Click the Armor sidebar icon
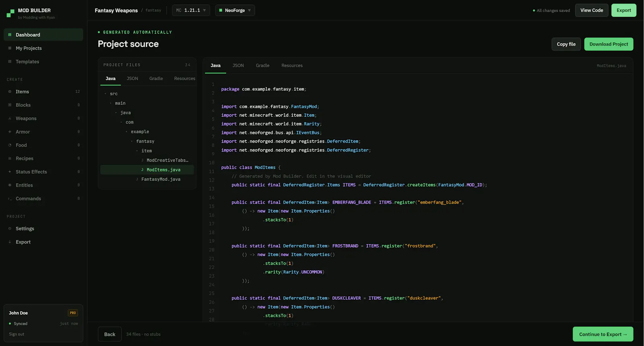Viewport: 644px width, 346px height. pyautogui.click(x=10, y=132)
